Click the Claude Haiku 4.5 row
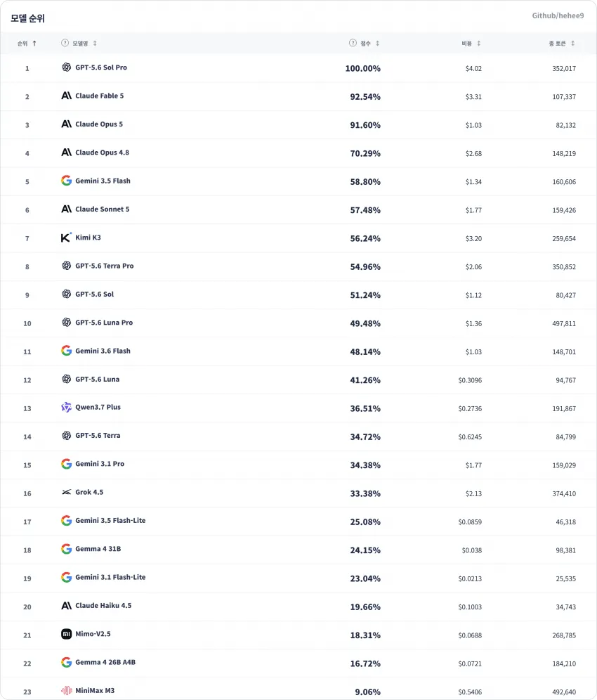The width and height of the screenshot is (597, 700). pyautogui.click(x=298, y=607)
